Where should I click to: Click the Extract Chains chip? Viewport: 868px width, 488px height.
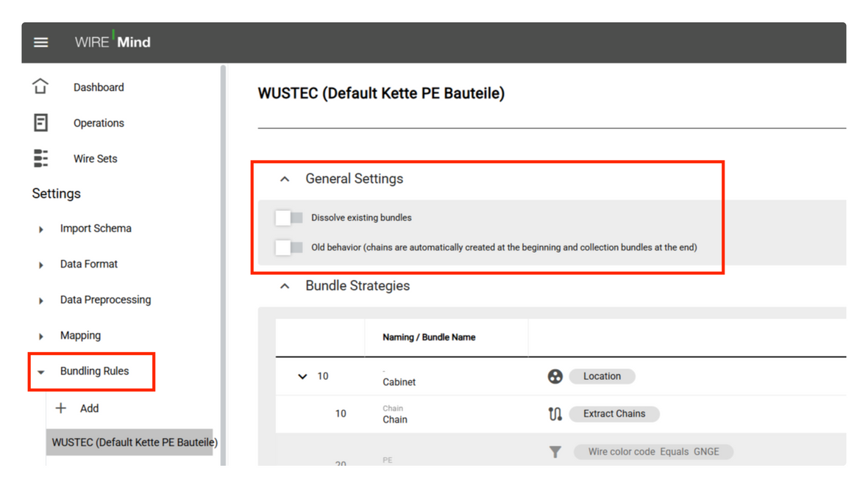[x=614, y=414]
